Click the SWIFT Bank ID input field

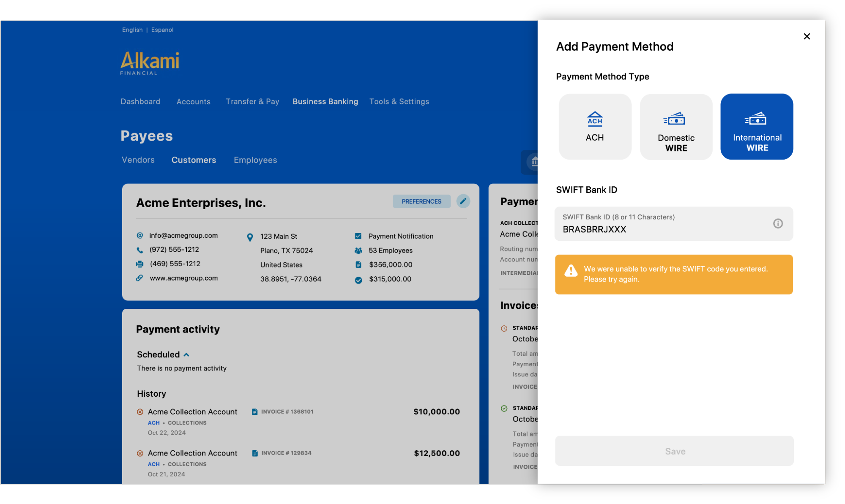(x=674, y=223)
